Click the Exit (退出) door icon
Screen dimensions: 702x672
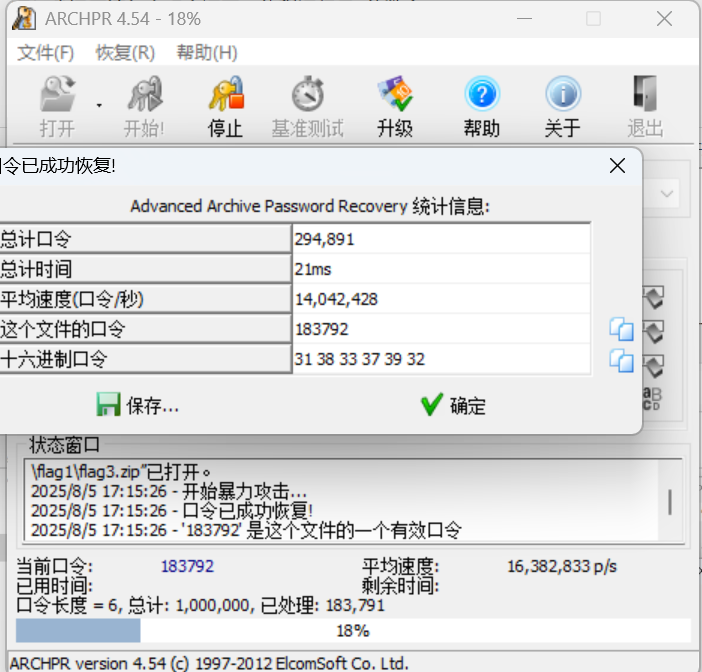645,94
